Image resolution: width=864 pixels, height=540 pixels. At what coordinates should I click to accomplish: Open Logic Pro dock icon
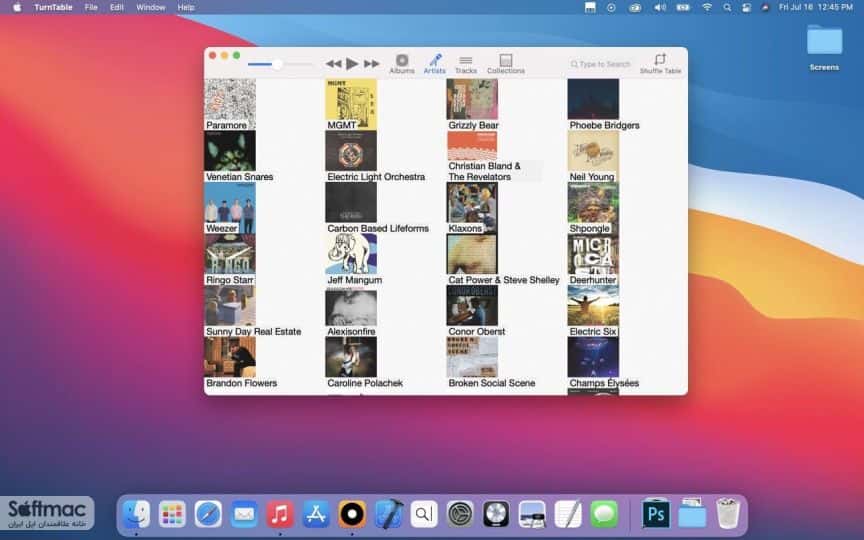496,514
